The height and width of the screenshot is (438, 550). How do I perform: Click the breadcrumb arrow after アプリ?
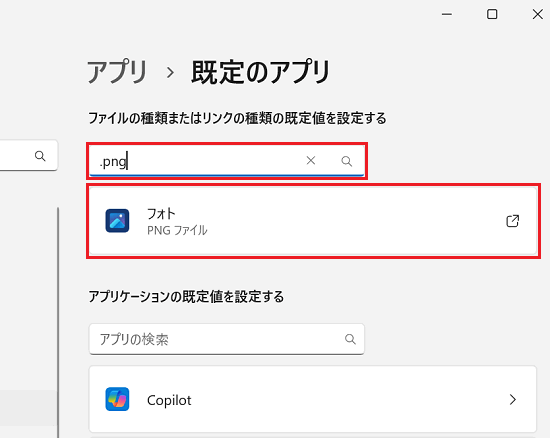pos(170,73)
